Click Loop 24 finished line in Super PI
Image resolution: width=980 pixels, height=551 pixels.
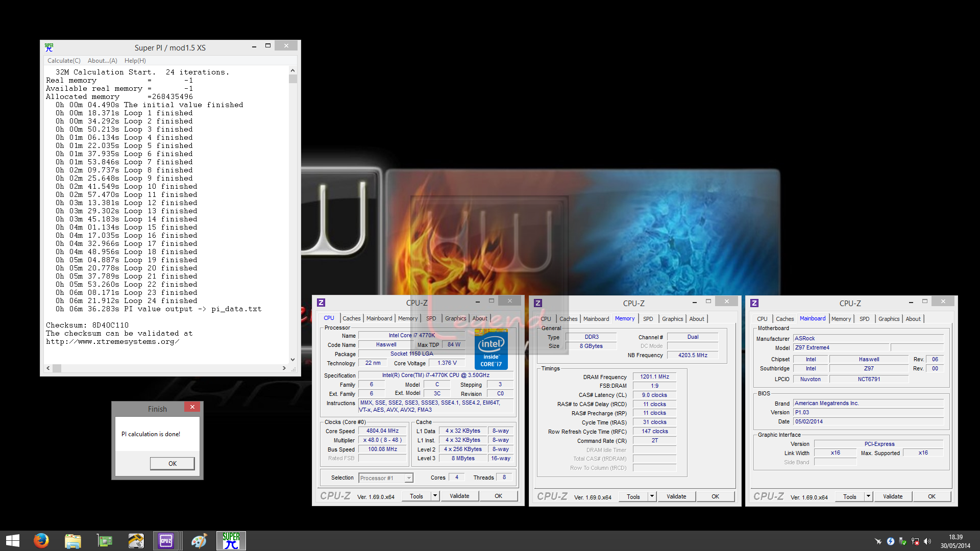(127, 300)
